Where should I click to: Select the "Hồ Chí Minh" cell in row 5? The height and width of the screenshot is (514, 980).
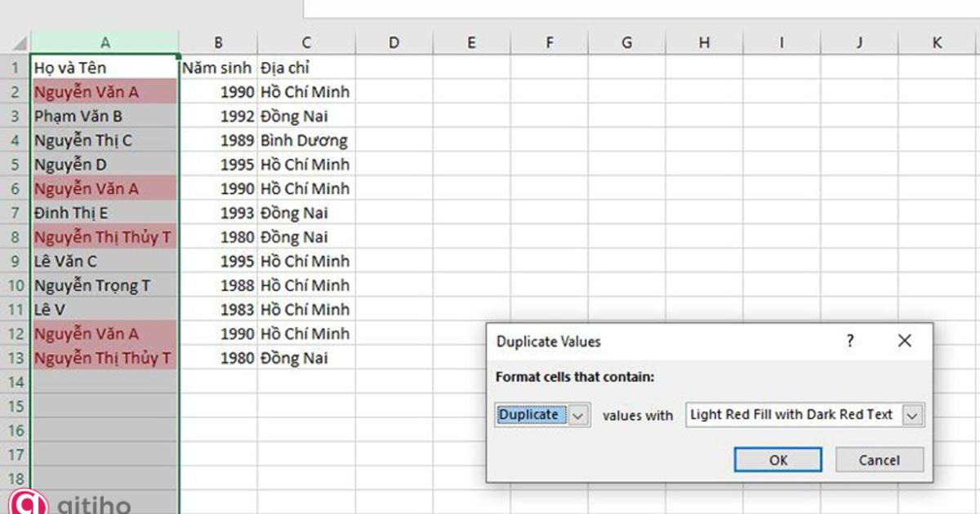tap(306, 164)
